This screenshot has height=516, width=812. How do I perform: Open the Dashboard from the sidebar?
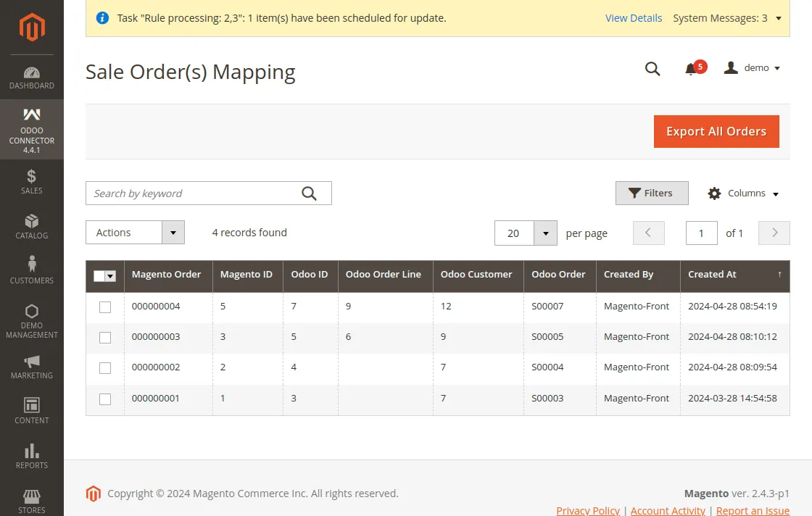tap(32, 78)
